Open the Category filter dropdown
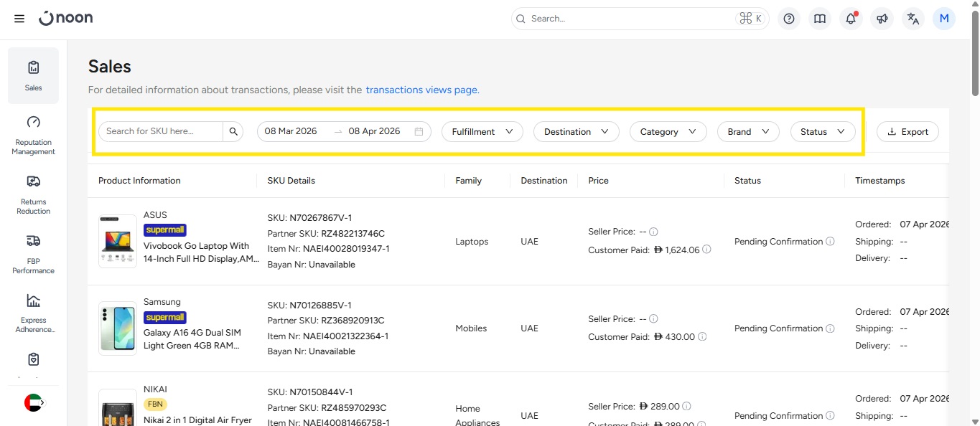The width and height of the screenshot is (980, 426). 668,132
